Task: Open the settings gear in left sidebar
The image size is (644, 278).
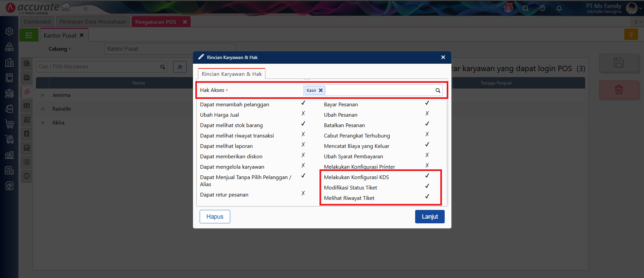Action: point(9,31)
